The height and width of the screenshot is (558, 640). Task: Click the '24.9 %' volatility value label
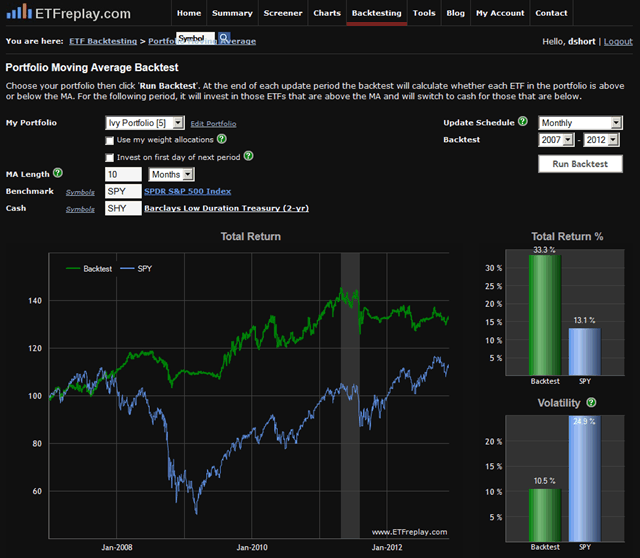584,421
